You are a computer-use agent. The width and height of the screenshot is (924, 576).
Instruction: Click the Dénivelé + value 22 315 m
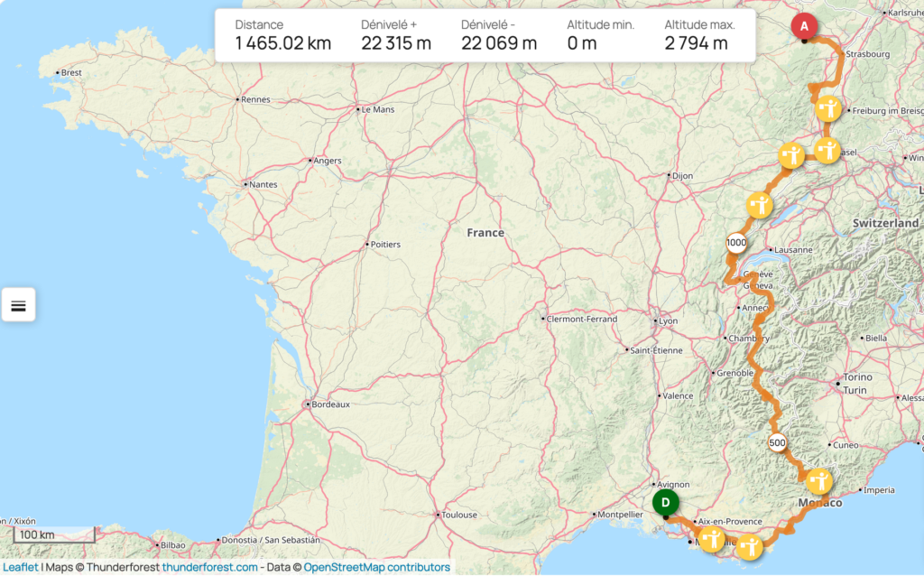click(x=395, y=43)
